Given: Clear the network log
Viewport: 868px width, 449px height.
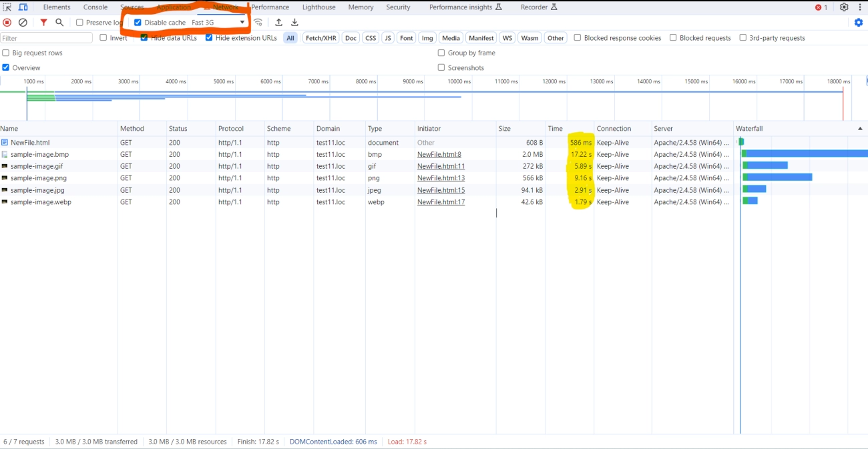Looking at the screenshot, I should click(23, 22).
